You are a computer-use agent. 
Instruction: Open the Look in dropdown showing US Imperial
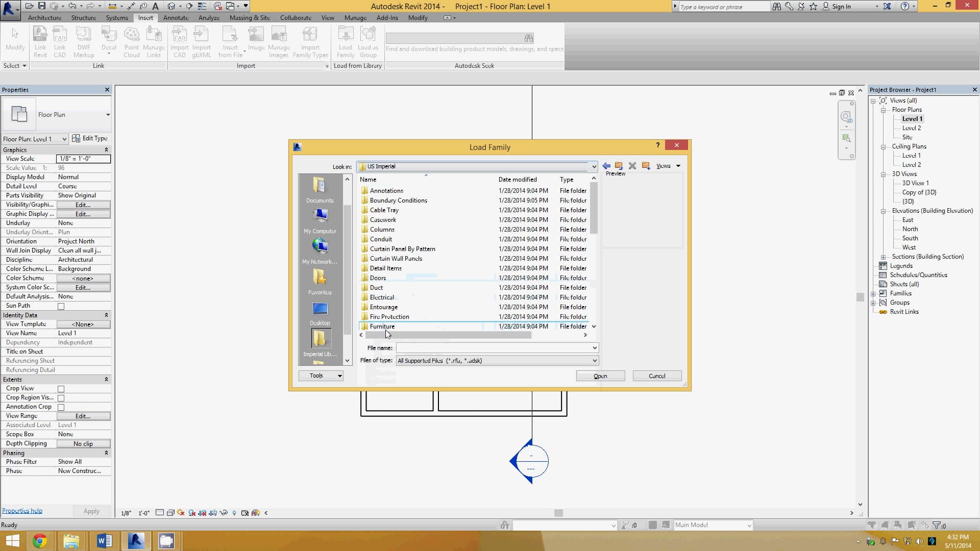coord(593,166)
